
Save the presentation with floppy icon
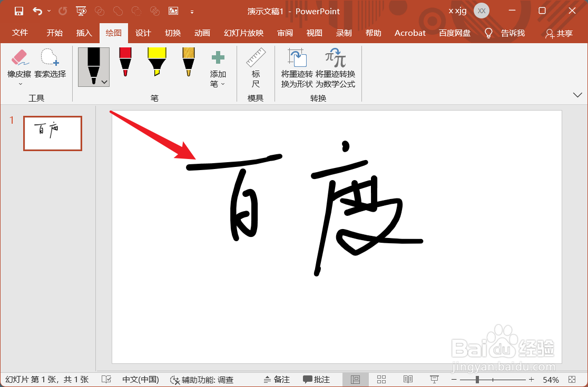[x=19, y=11]
